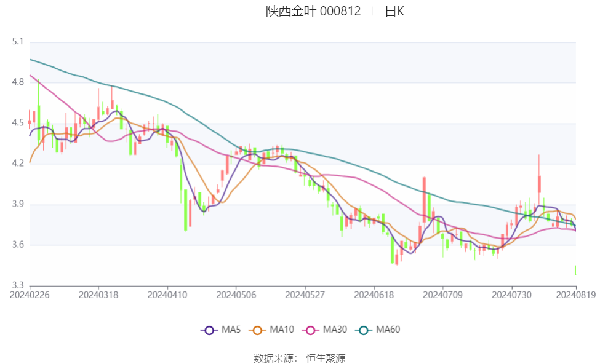600x364 pixels.
Task: Toggle the MA10 legend series
Action: pyautogui.click(x=271, y=330)
